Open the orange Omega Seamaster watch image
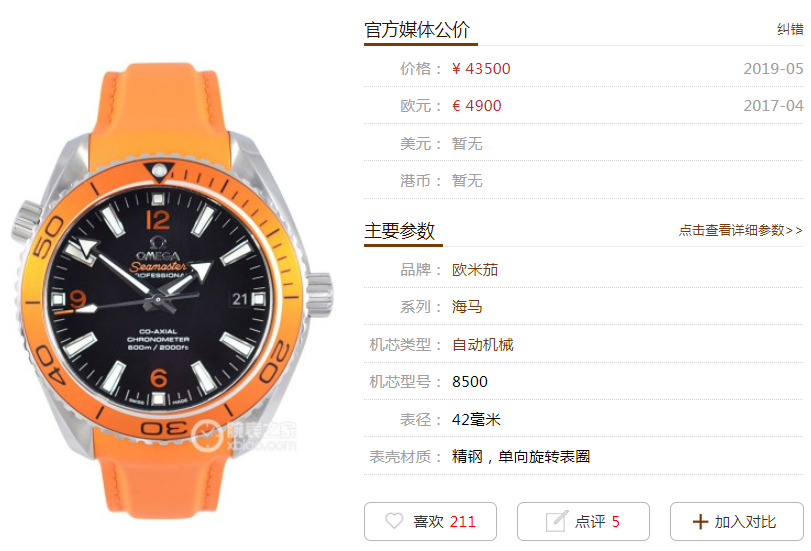This screenshot has height=551, width=811. (x=171, y=290)
